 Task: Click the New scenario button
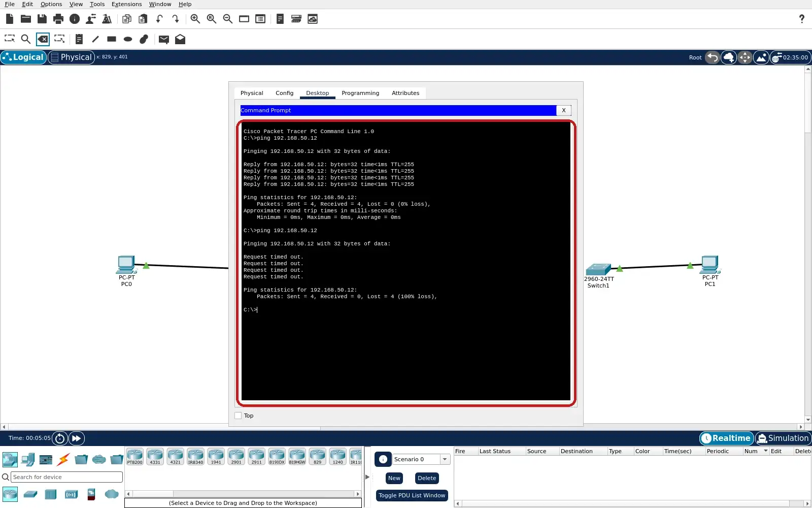[x=394, y=478]
